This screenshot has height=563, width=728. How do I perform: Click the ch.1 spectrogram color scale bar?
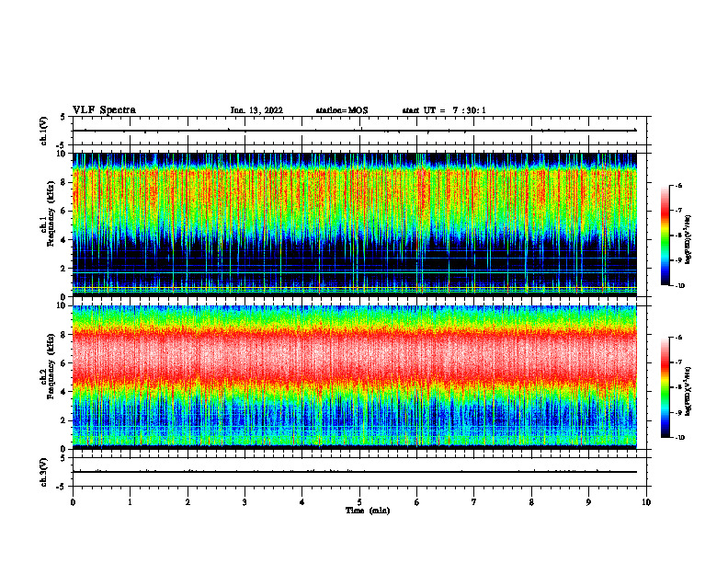(665, 236)
